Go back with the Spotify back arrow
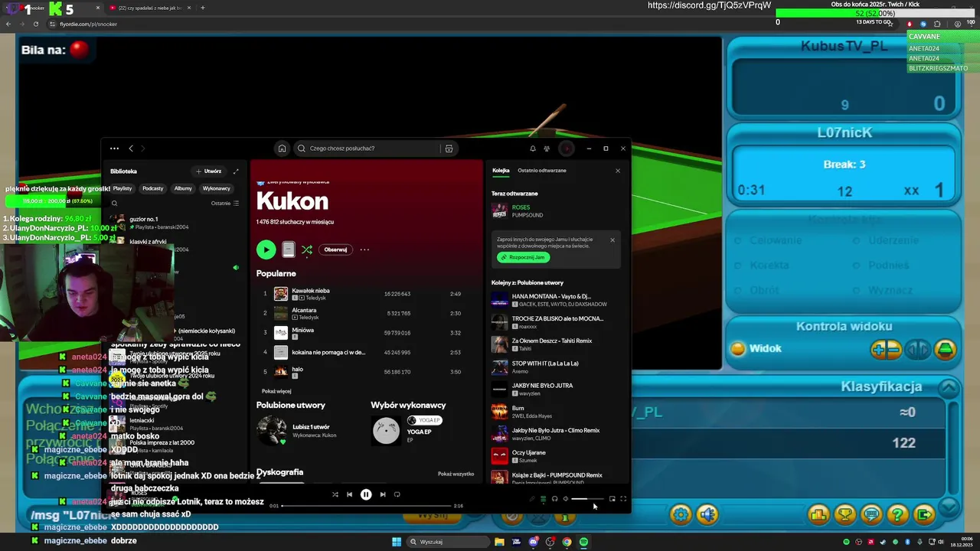The image size is (980, 551). click(x=131, y=148)
